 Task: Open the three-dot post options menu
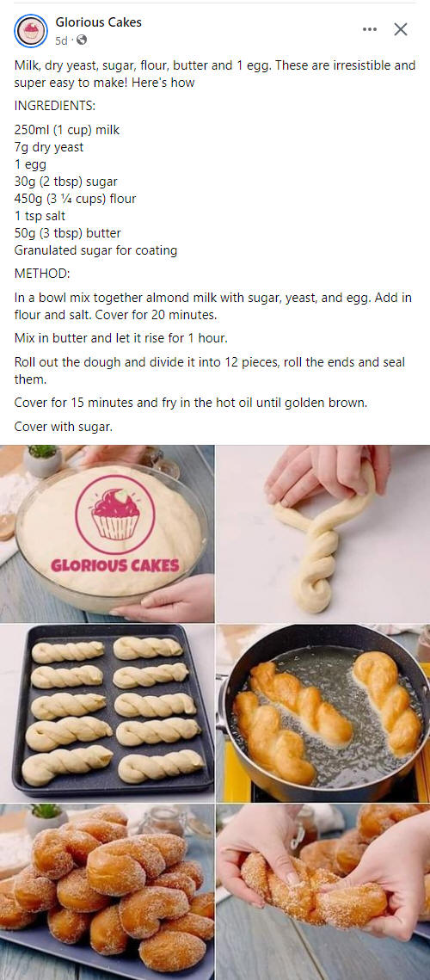click(x=370, y=29)
